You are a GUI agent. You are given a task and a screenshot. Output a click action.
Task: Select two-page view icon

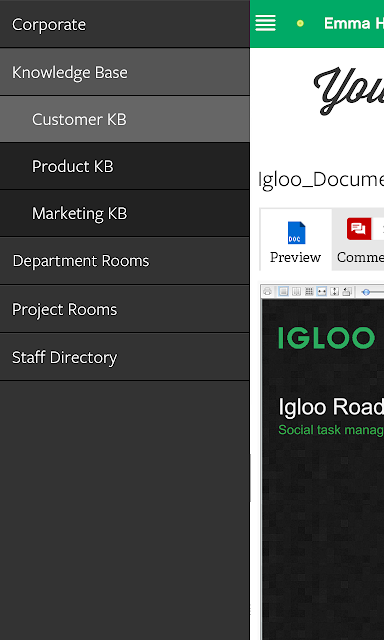point(297,291)
